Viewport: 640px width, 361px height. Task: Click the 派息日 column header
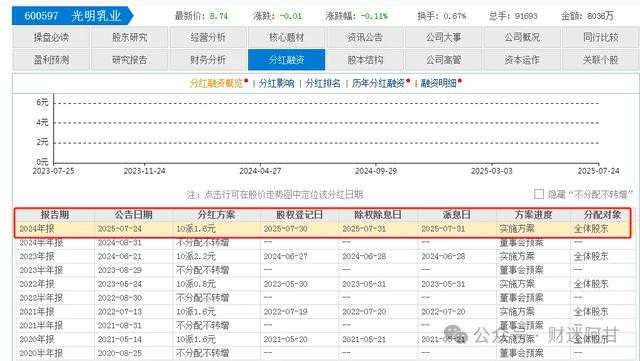tap(457, 215)
